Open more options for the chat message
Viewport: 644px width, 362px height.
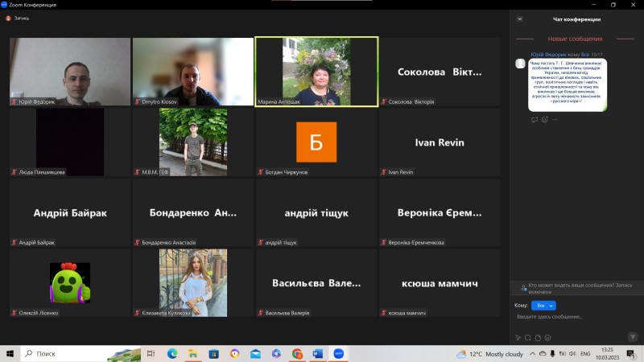pyautogui.click(x=555, y=120)
